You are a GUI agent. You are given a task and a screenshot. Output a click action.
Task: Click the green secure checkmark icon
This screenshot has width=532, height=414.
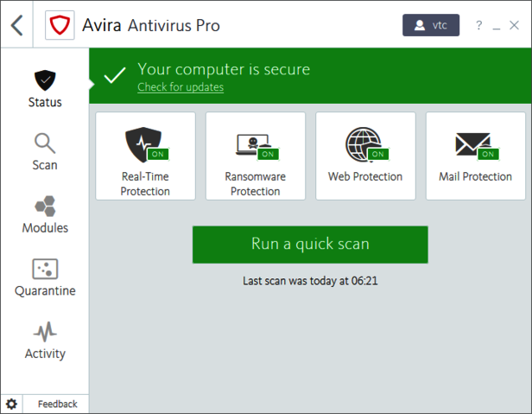click(114, 76)
